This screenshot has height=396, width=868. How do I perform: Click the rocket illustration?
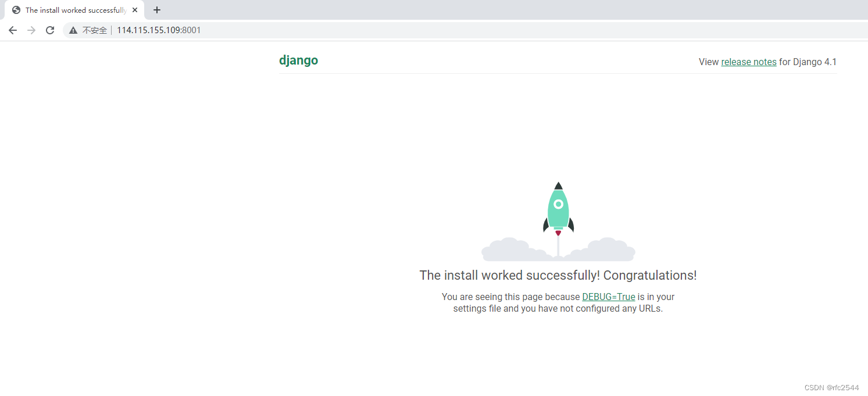[558, 221]
